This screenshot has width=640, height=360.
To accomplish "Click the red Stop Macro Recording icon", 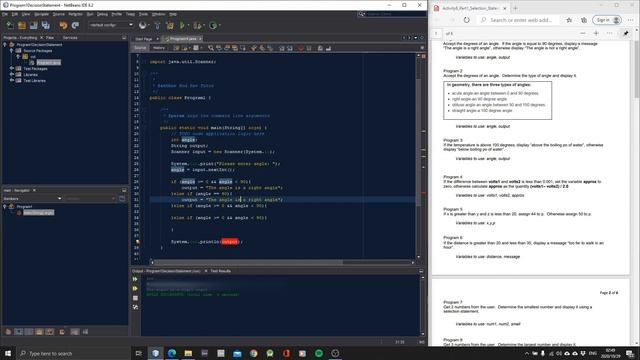I will [301, 48].
